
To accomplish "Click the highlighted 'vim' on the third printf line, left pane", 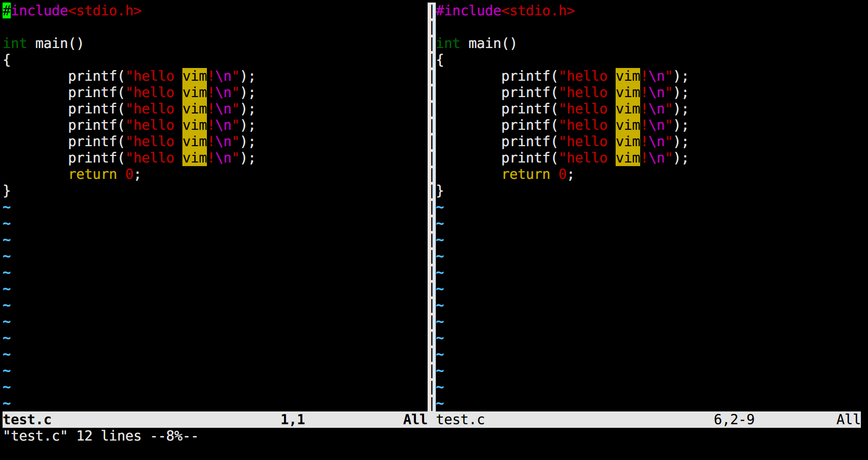I will coord(195,109).
